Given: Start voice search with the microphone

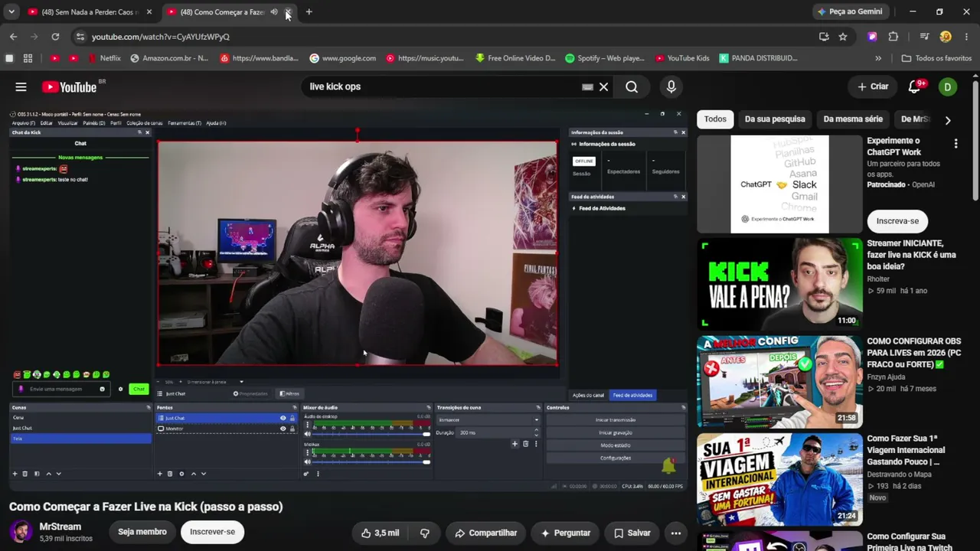Looking at the screenshot, I should click(671, 87).
